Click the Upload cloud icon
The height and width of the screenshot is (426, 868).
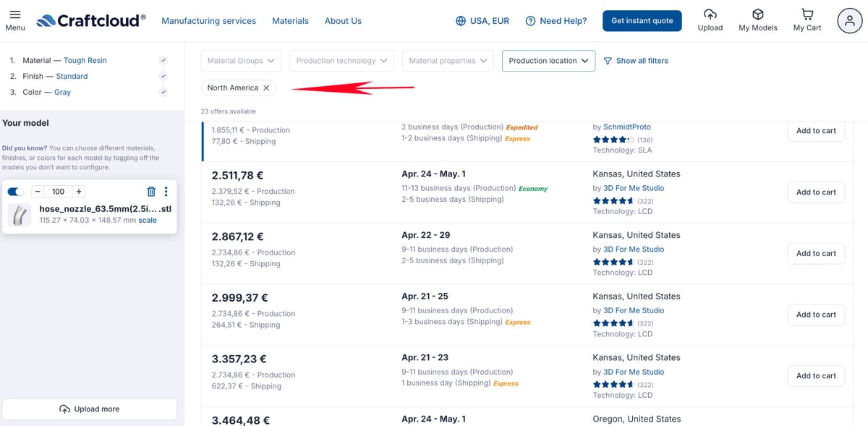coord(710,14)
